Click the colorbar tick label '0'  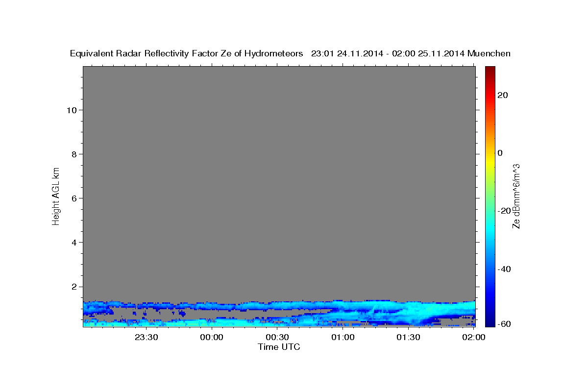pos(500,153)
